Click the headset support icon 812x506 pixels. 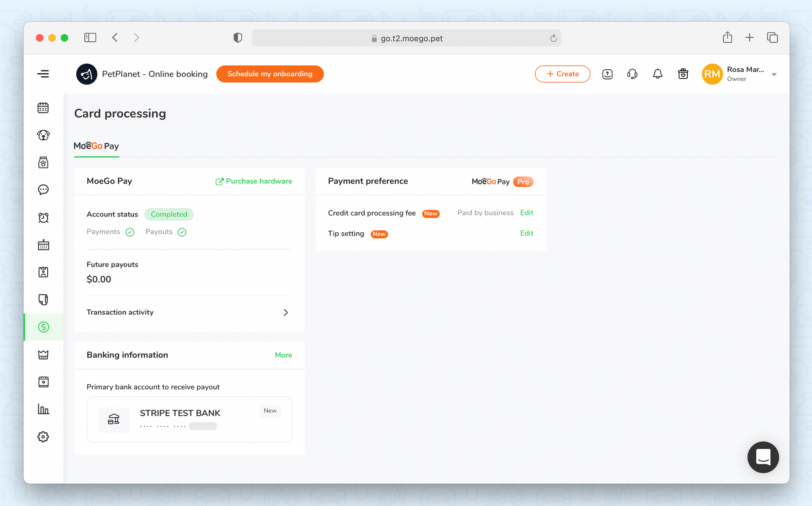coord(632,74)
